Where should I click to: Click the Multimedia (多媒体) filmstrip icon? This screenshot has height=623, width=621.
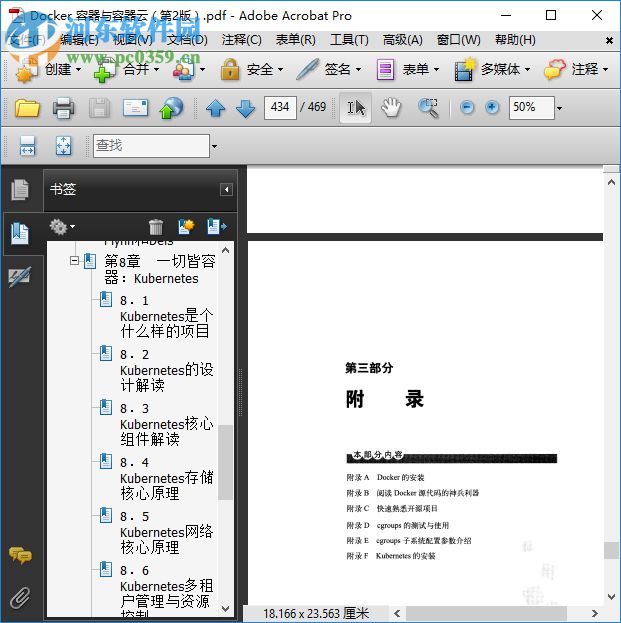(x=464, y=70)
